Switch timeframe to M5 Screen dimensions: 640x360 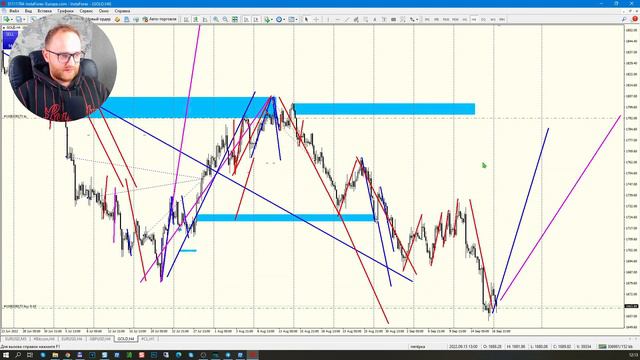436,19
